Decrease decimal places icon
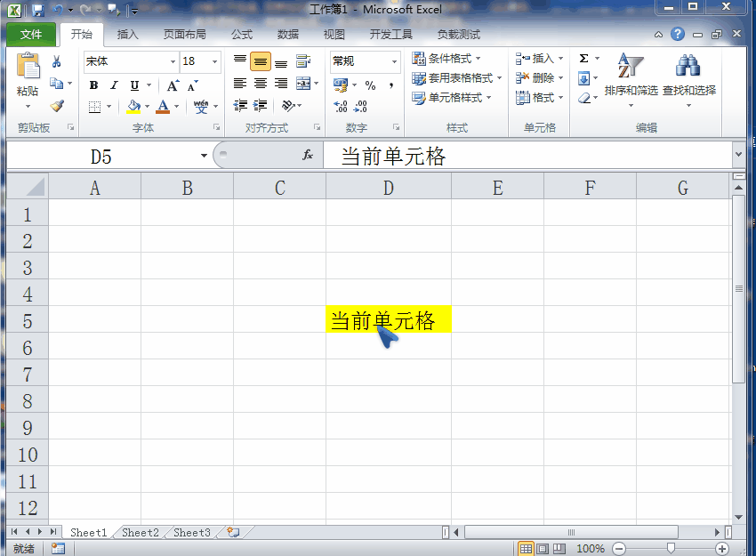Viewport: 756px width, 556px height. 360,106
